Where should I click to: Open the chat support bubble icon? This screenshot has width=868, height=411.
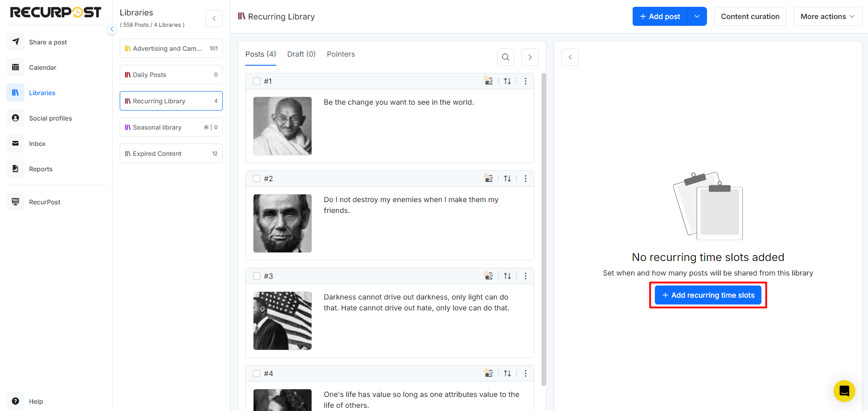click(x=844, y=391)
